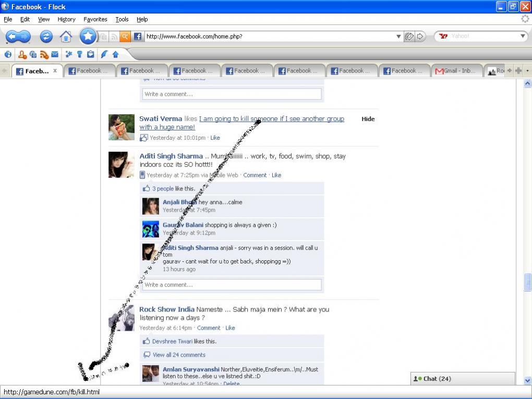Open the orange Feeds sidebar icon
The height and width of the screenshot is (399, 532).
click(x=44, y=54)
